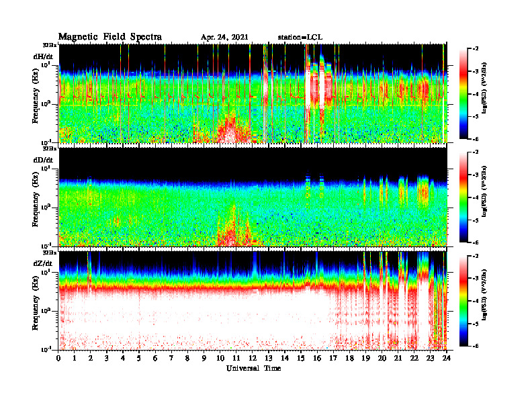Click hour tick label "0" on time axis
532x411 pixels.
pyautogui.click(x=58, y=359)
